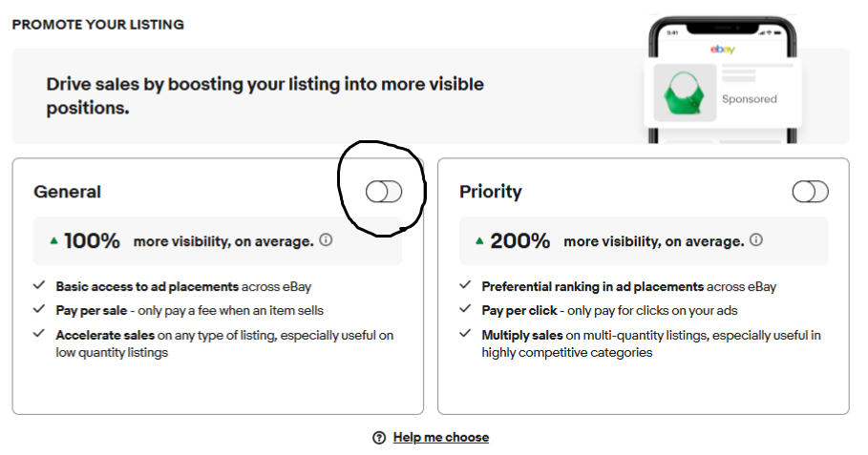Click the Accelerate sales checkmark icon
The image size is (868, 455).
(39, 333)
